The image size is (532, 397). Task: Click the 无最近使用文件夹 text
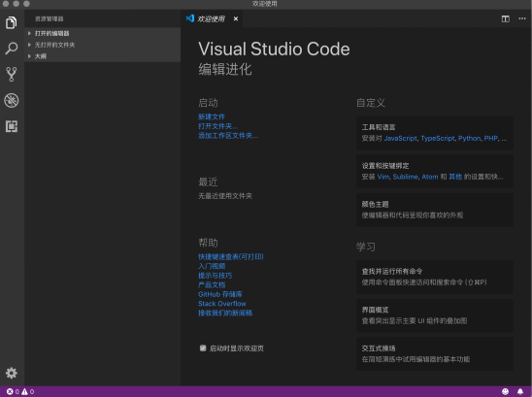[x=225, y=196]
